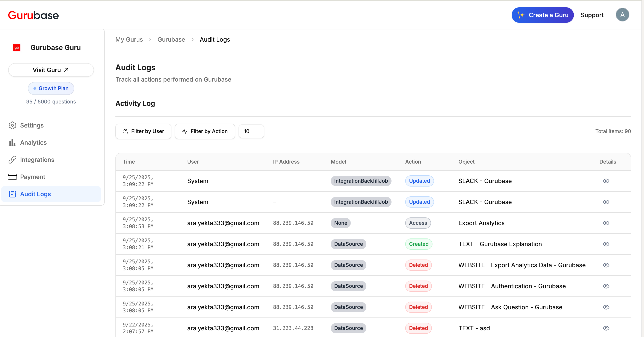The image size is (644, 337).
Task: View details of the TEXT - Gurubase Explanation entry
Action: (606, 244)
